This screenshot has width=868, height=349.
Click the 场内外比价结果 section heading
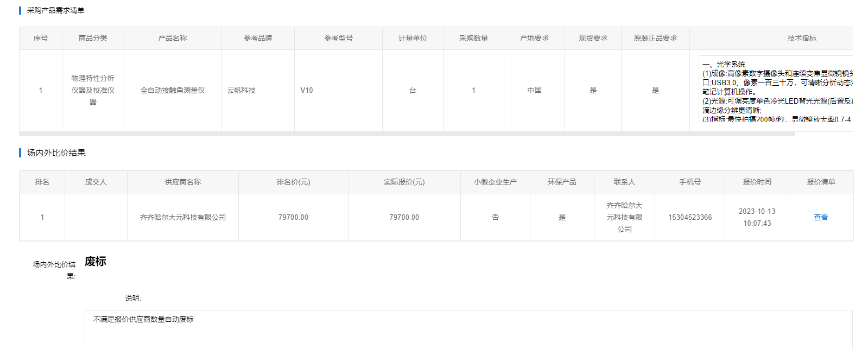(56, 153)
